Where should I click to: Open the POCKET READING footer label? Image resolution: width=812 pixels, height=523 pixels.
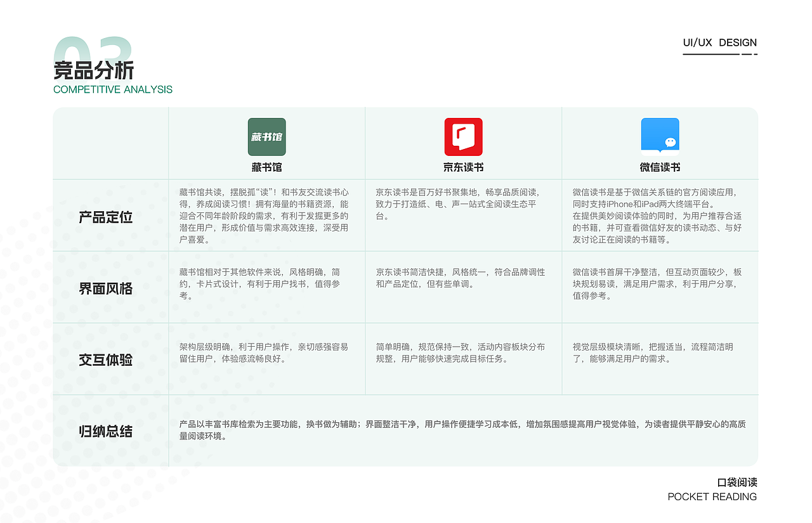tap(712, 497)
